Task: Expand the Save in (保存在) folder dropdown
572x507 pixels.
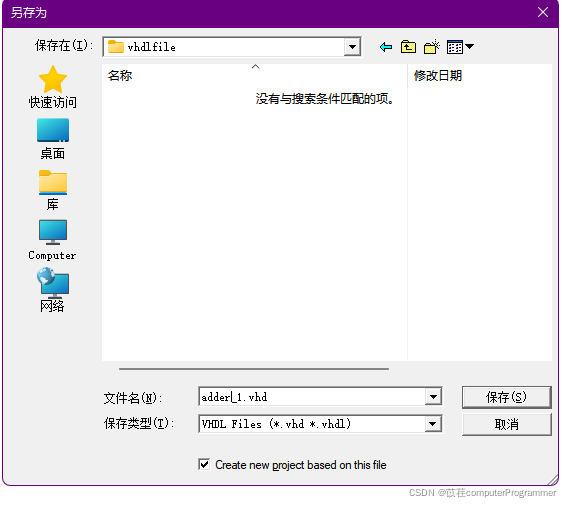Action: tap(352, 47)
